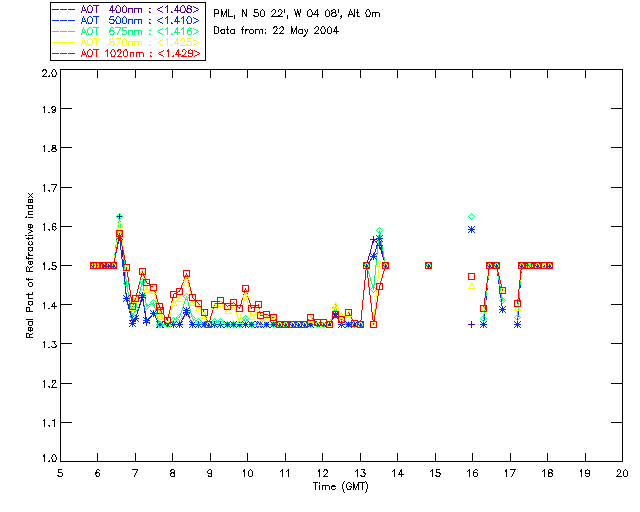Click x-axis label 10
Screen dimensions: 640x512
pos(247,473)
